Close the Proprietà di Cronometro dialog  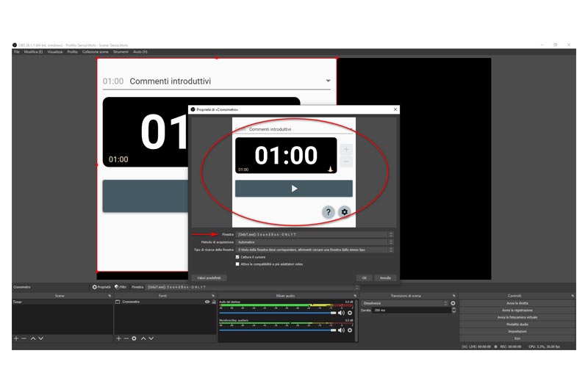[395, 109]
